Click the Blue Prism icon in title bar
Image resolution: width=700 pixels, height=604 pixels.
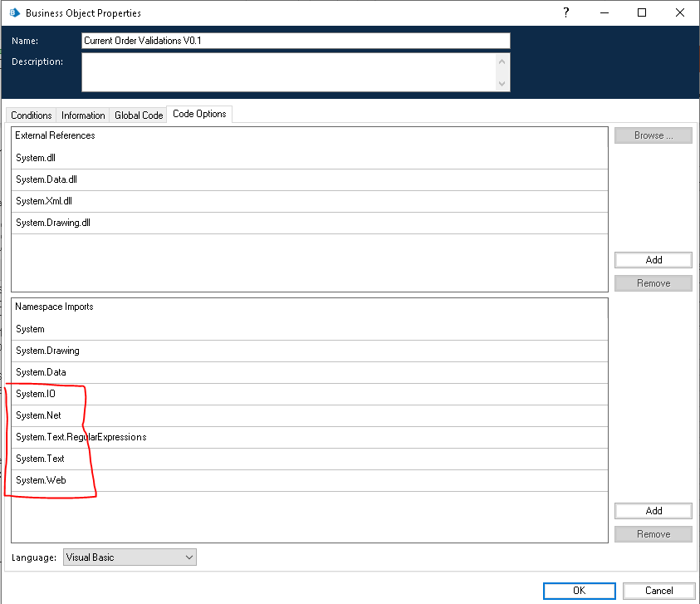pos(15,13)
